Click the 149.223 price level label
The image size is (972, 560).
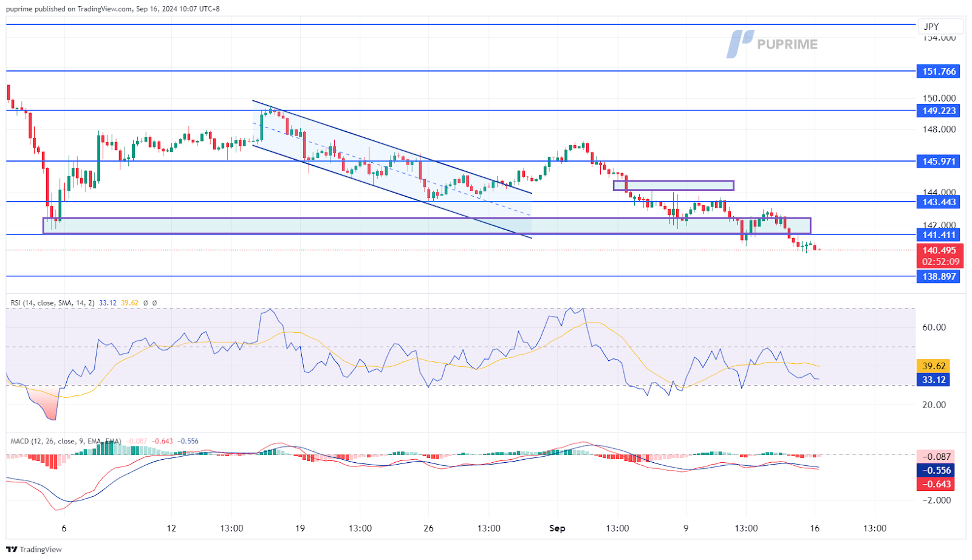[x=939, y=111]
